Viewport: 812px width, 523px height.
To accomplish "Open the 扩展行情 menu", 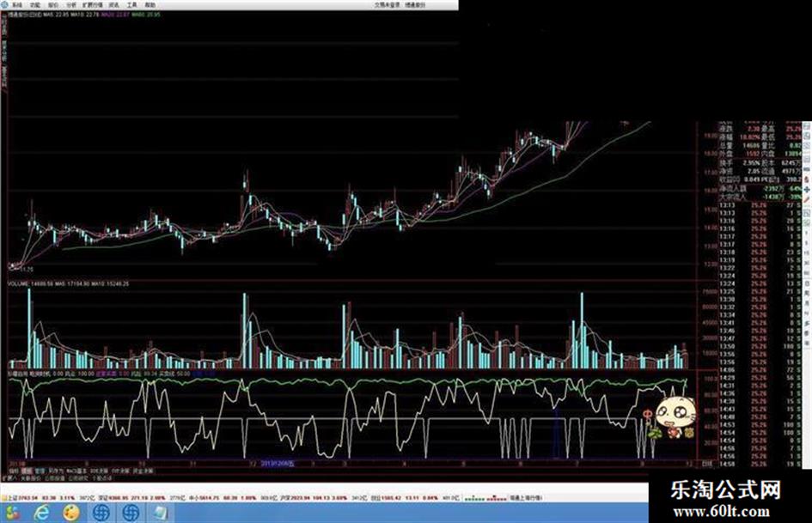I will point(93,4).
